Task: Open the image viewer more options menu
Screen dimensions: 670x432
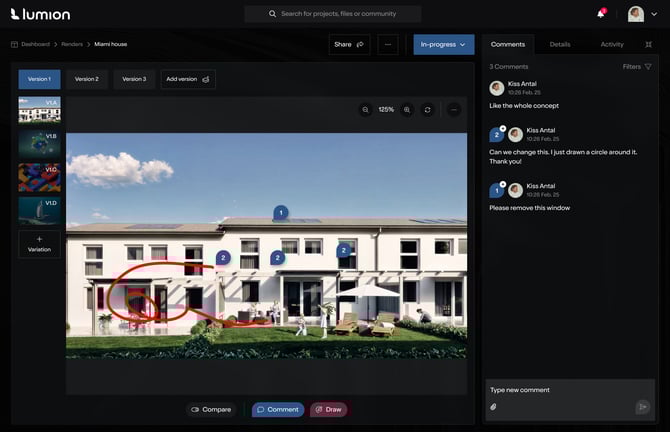Action: [x=454, y=109]
